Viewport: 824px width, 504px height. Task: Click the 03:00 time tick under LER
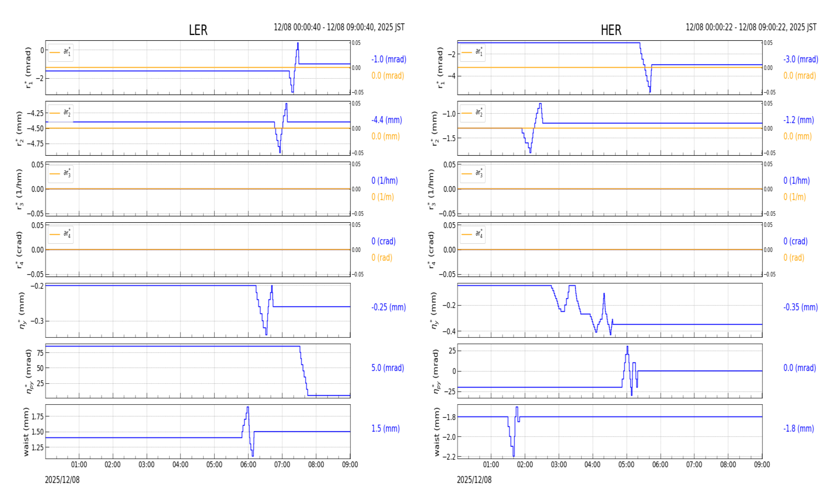[146, 465]
